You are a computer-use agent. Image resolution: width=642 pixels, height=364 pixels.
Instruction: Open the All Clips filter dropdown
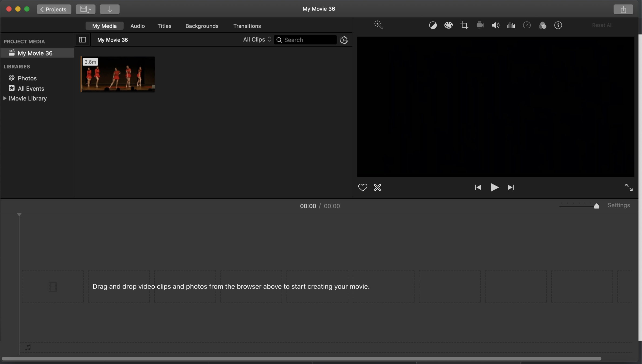pyautogui.click(x=257, y=40)
